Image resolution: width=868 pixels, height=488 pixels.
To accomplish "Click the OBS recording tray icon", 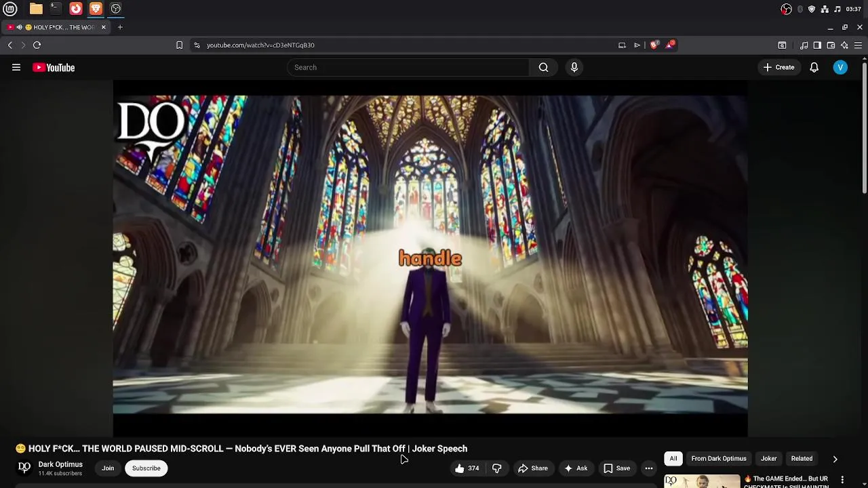I will click(786, 9).
